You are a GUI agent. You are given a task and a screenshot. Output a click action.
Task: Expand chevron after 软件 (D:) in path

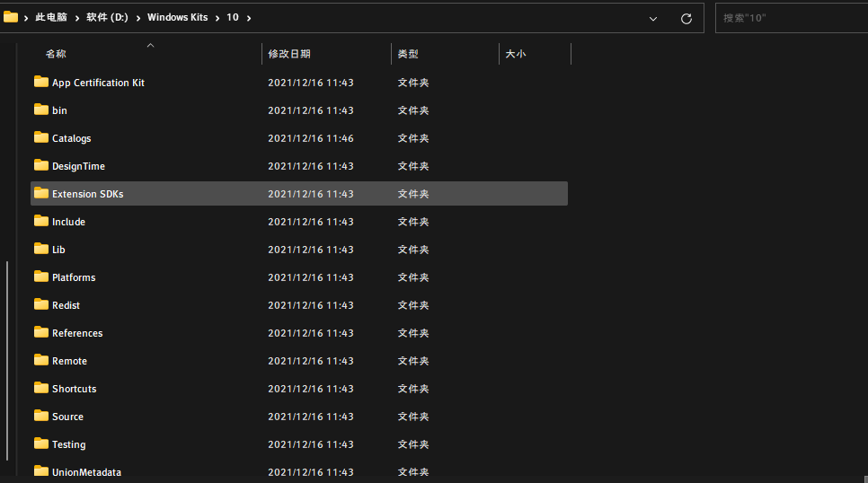point(137,18)
